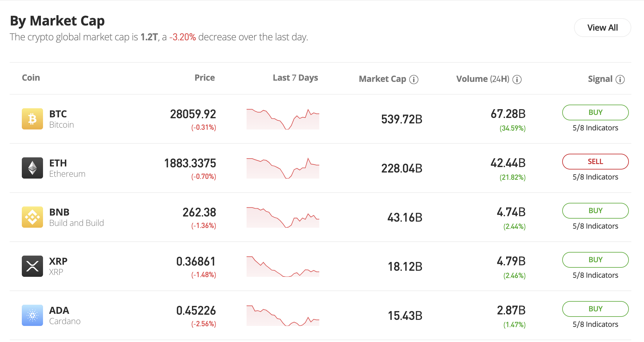Click the Last 7 Days column header
This screenshot has height=342, width=644.
[x=295, y=78]
